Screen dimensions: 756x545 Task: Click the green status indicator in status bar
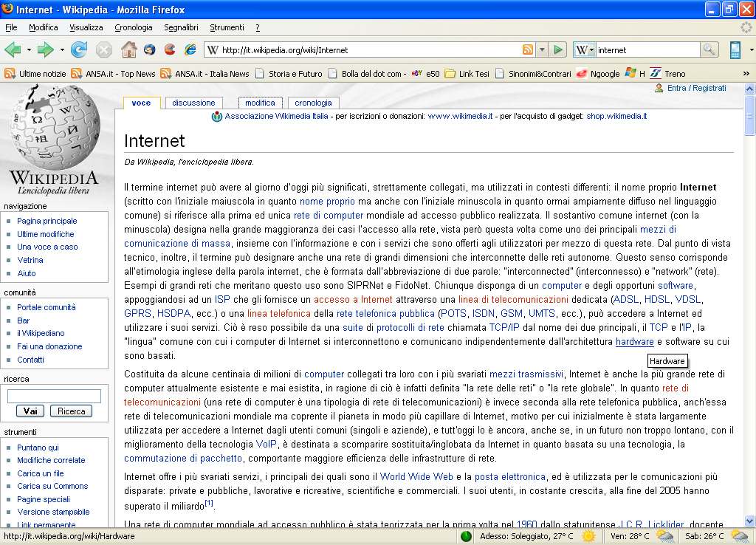click(466, 536)
